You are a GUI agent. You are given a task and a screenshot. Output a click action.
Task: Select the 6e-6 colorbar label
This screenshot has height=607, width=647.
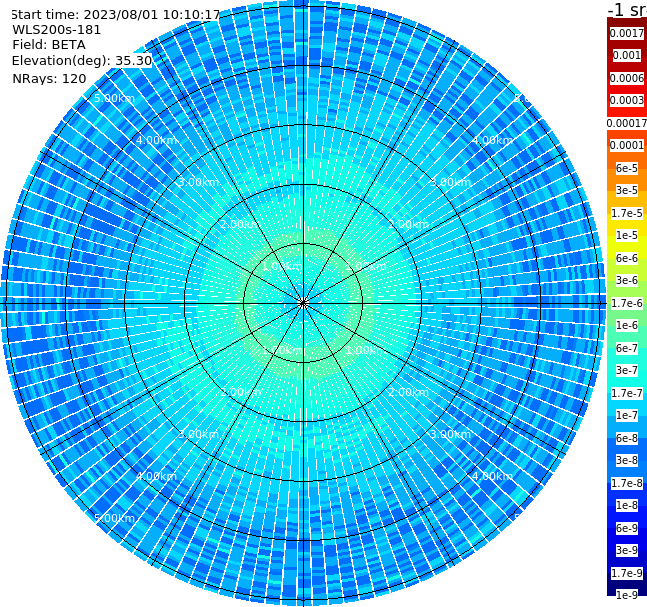pyautogui.click(x=627, y=258)
